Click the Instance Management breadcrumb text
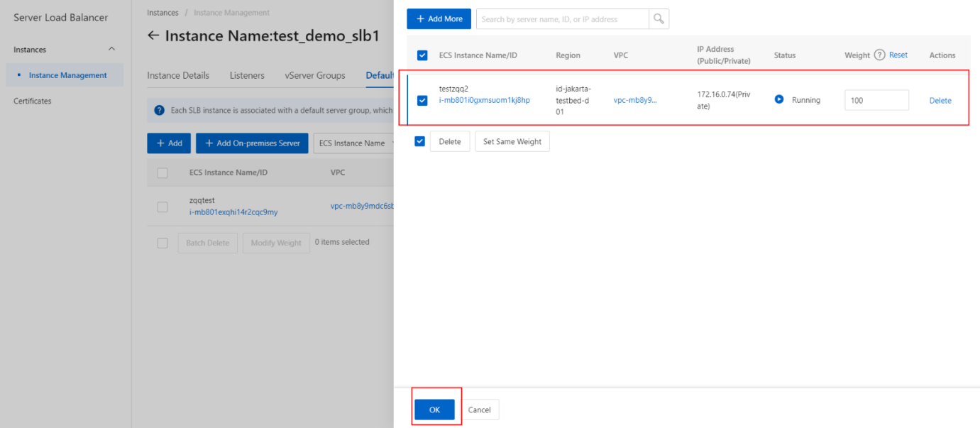 [x=231, y=13]
